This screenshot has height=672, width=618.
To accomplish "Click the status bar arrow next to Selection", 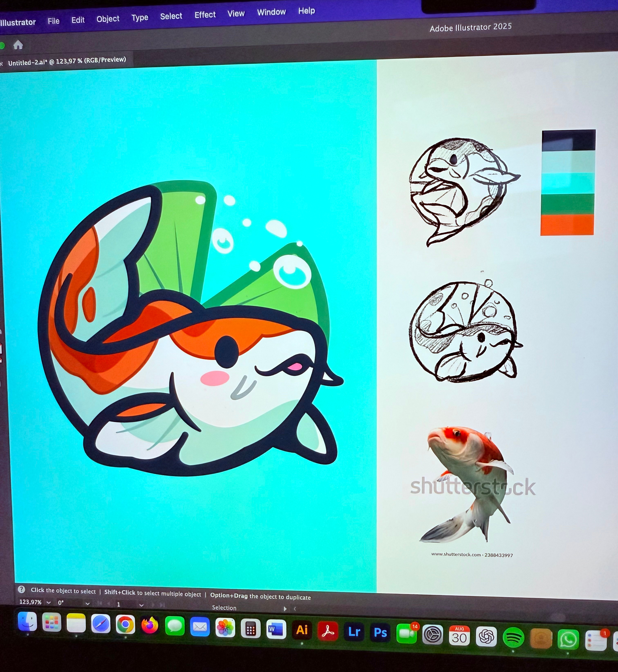I will (x=285, y=609).
